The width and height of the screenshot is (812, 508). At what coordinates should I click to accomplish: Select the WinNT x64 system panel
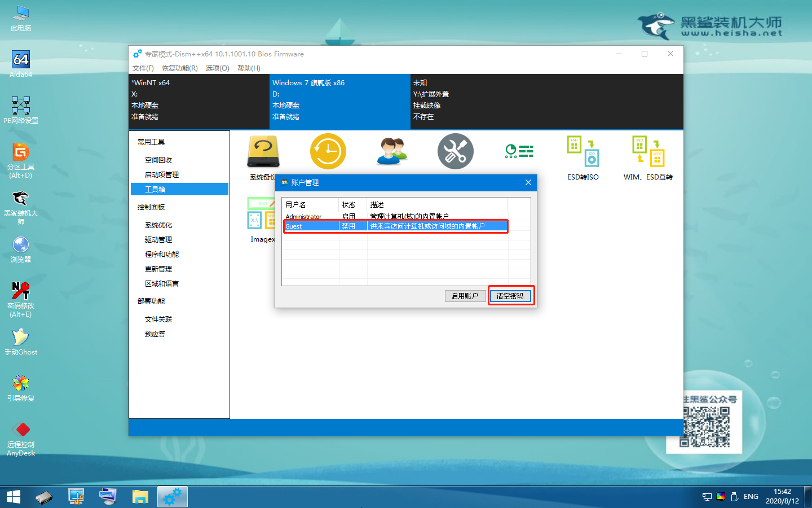(199, 102)
